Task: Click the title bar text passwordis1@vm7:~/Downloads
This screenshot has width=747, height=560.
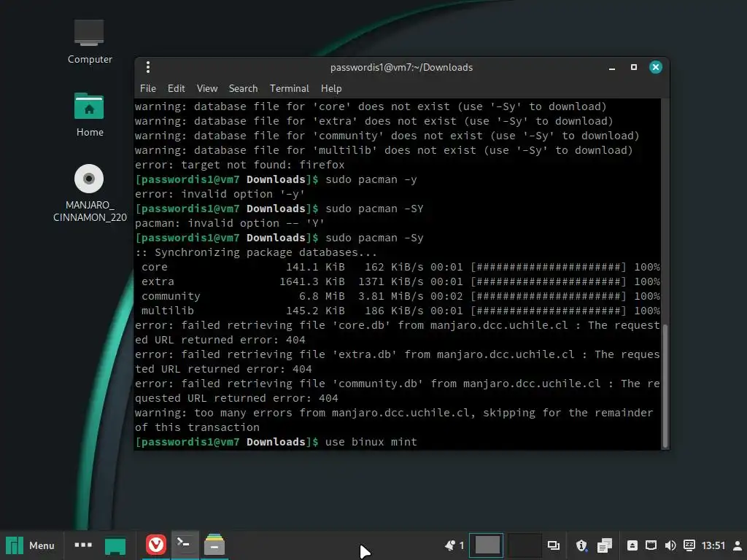Action: [x=402, y=68]
